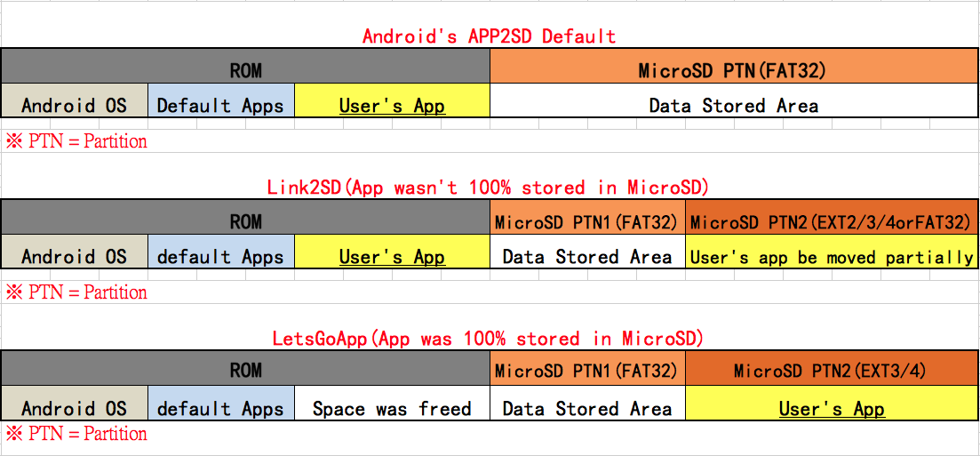Click PTN = Partition note below LetsGoApp table

[x=76, y=434]
